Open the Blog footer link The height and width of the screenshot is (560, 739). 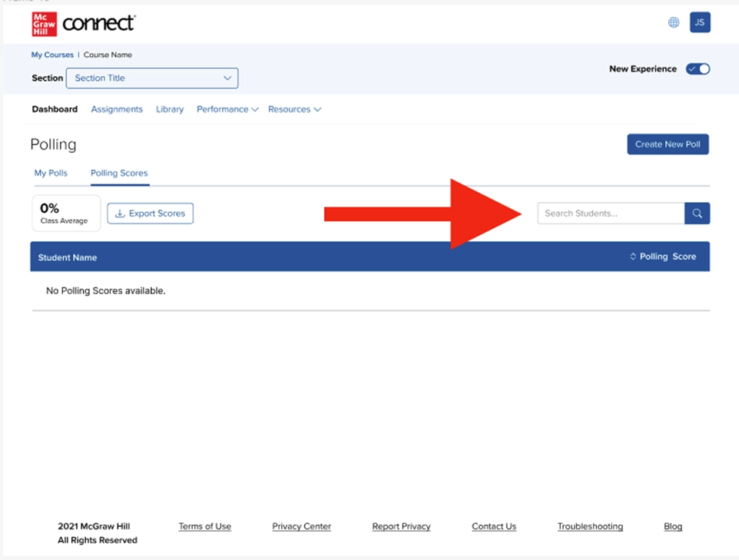point(673,526)
